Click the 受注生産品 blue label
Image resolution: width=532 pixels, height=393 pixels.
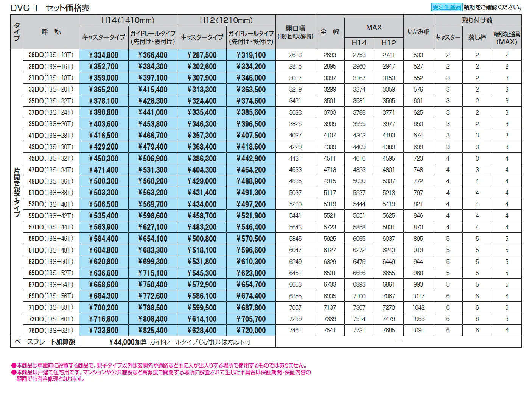coord(447,7)
